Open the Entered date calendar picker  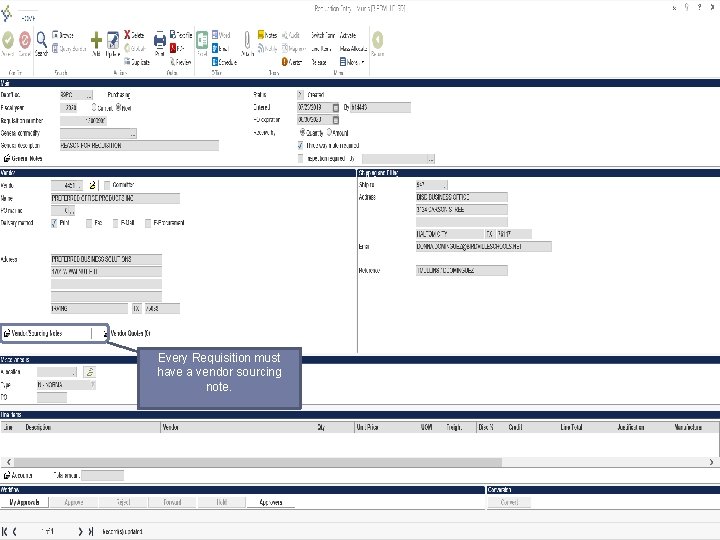pyautogui.click(x=336, y=107)
